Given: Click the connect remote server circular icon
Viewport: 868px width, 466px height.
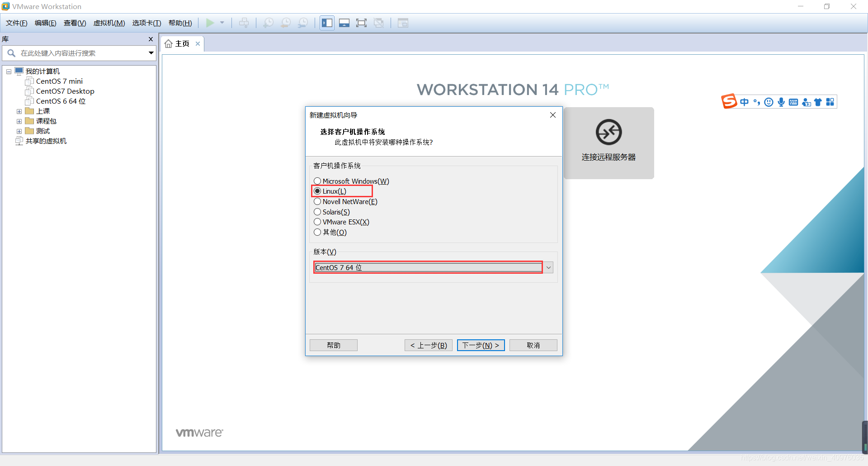Looking at the screenshot, I should [609, 132].
